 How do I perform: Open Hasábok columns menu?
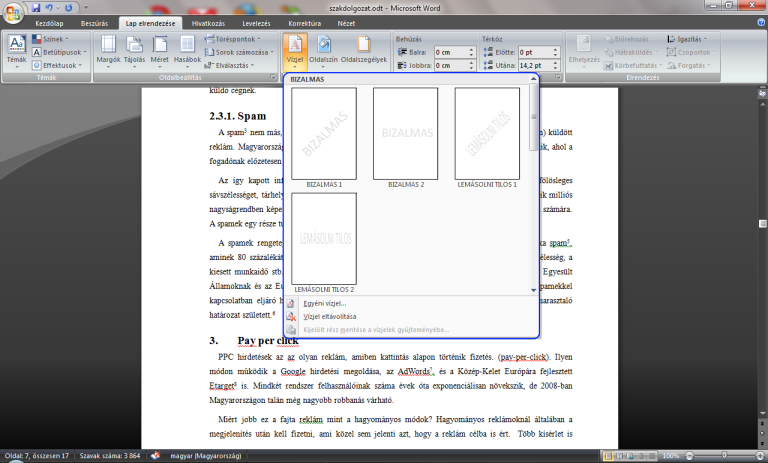pos(187,51)
